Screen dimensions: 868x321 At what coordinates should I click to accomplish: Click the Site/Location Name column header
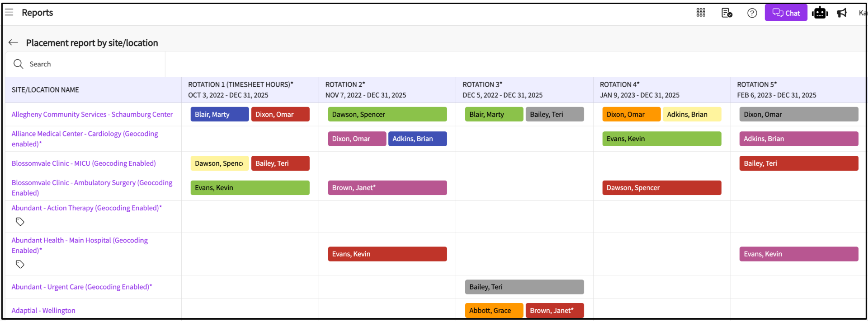point(45,90)
